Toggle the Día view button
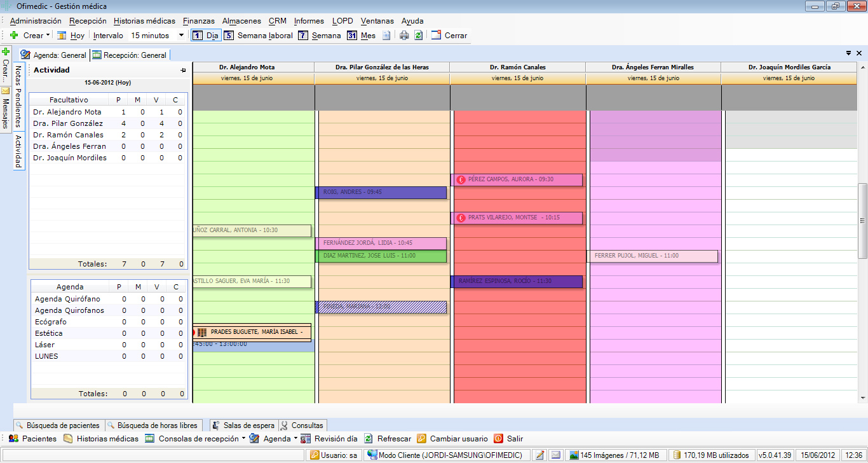The image size is (868, 463). pyautogui.click(x=206, y=36)
